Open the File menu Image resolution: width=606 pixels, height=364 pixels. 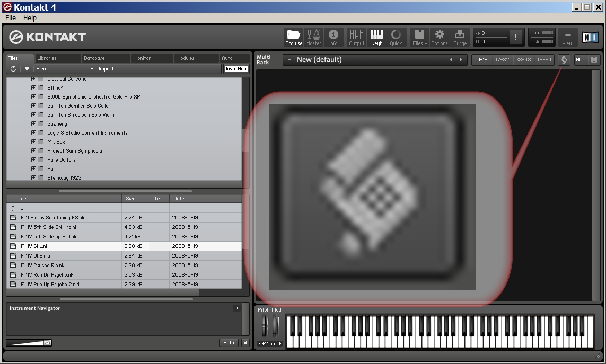coord(11,18)
